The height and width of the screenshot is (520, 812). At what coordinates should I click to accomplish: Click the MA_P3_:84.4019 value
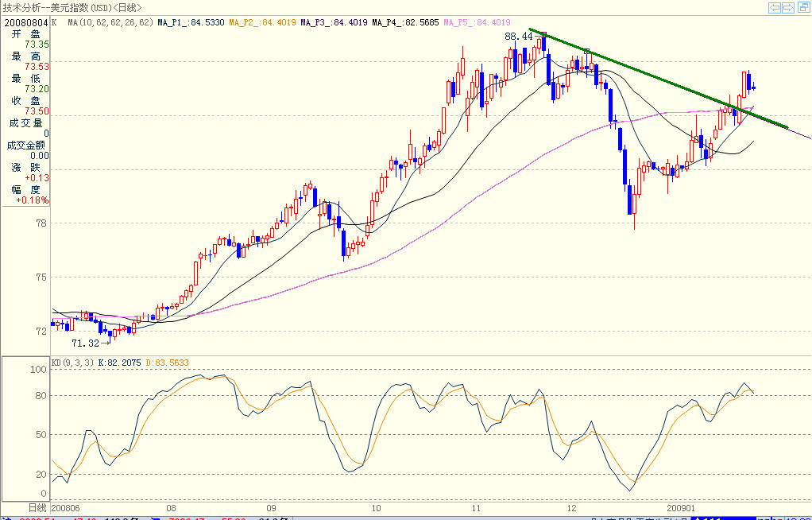click(x=334, y=22)
